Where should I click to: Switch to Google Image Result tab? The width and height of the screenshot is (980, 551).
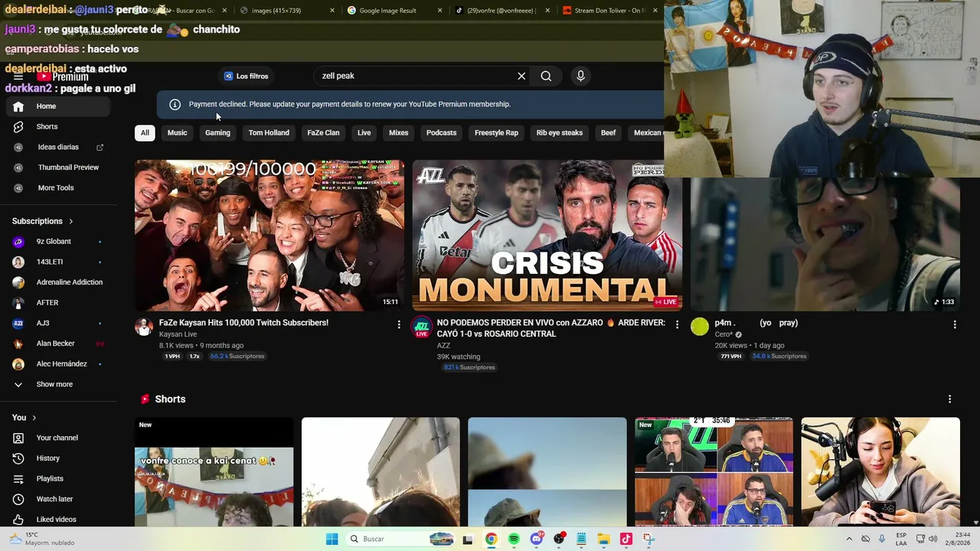pyautogui.click(x=394, y=11)
